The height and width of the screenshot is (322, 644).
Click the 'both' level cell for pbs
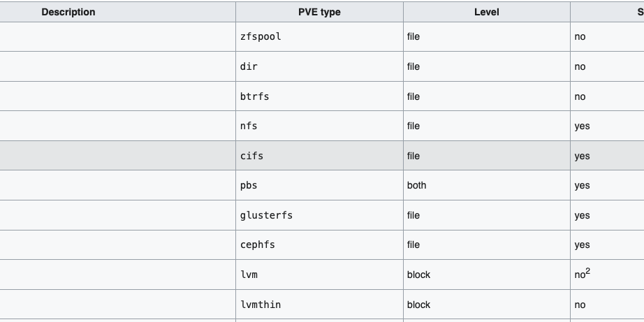tap(416, 185)
